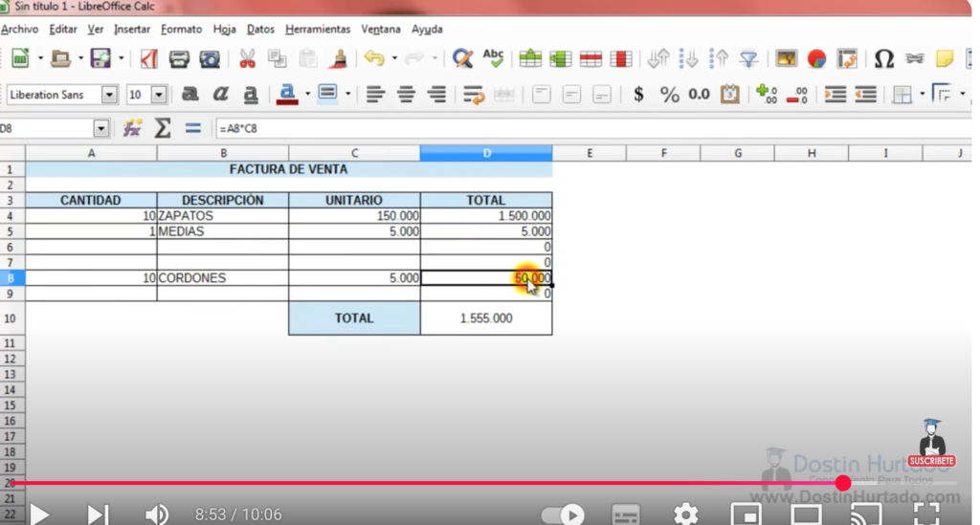Click the video progress bar scrubber
This screenshot has width=980, height=525.
pyautogui.click(x=843, y=483)
